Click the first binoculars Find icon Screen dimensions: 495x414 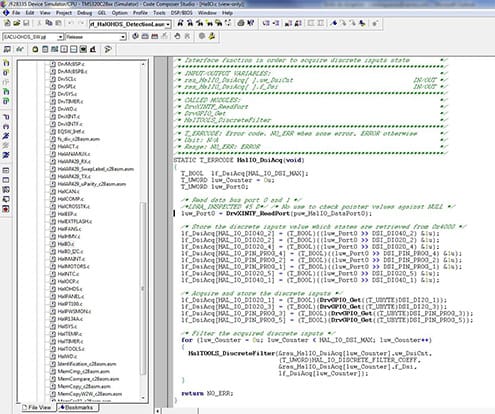(x=180, y=23)
